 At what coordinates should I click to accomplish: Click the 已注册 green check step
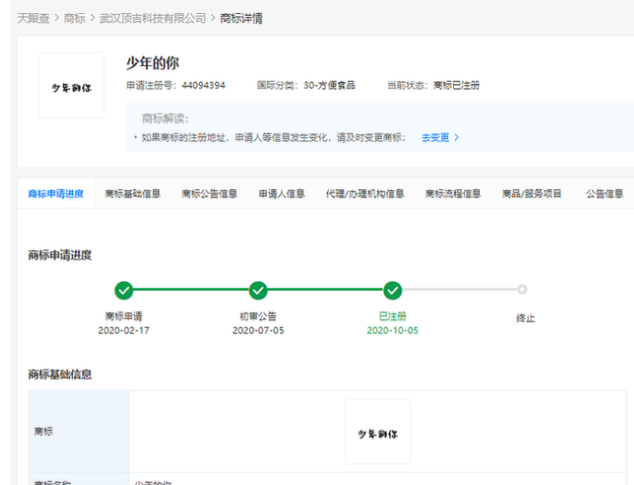[x=392, y=290]
